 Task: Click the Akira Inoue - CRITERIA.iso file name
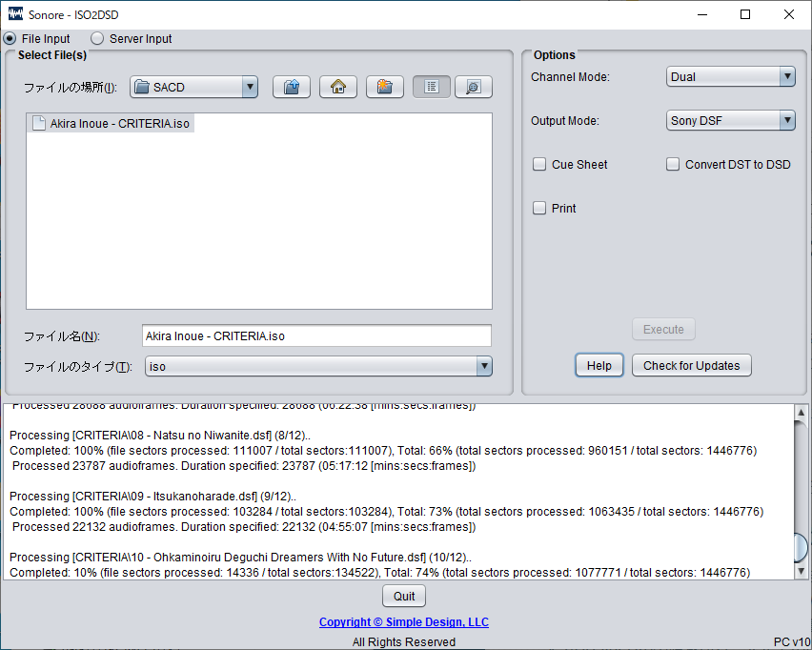[x=120, y=124]
